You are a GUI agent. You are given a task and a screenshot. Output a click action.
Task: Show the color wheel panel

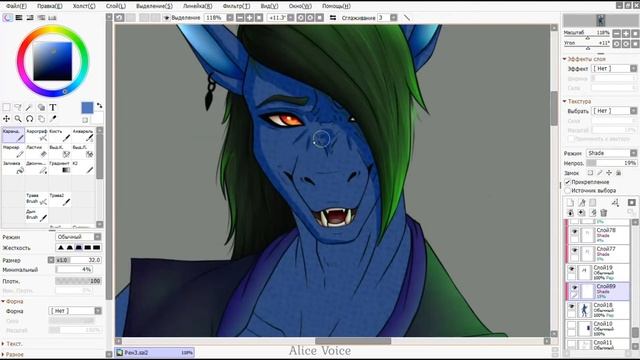click(x=8, y=18)
